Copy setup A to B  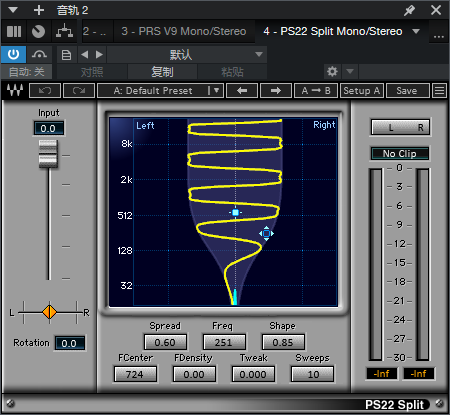tap(316, 91)
